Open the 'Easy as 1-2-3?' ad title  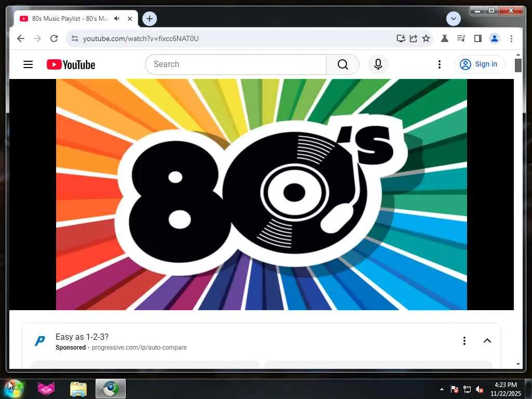(82, 337)
